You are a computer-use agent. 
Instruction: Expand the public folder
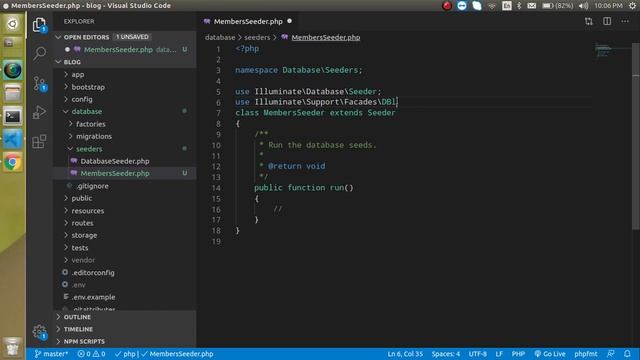pos(82,198)
